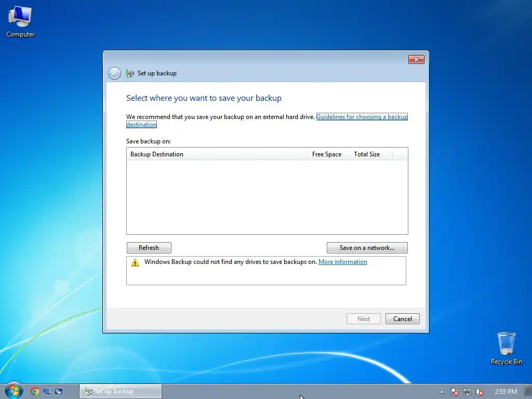Image resolution: width=532 pixels, height=399 pixels.
Task: Sort by the Free Space column header
Action: click(329, 154)
